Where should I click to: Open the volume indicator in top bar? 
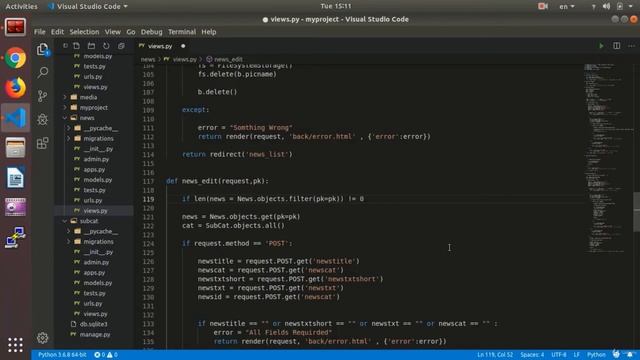(607, 6)
